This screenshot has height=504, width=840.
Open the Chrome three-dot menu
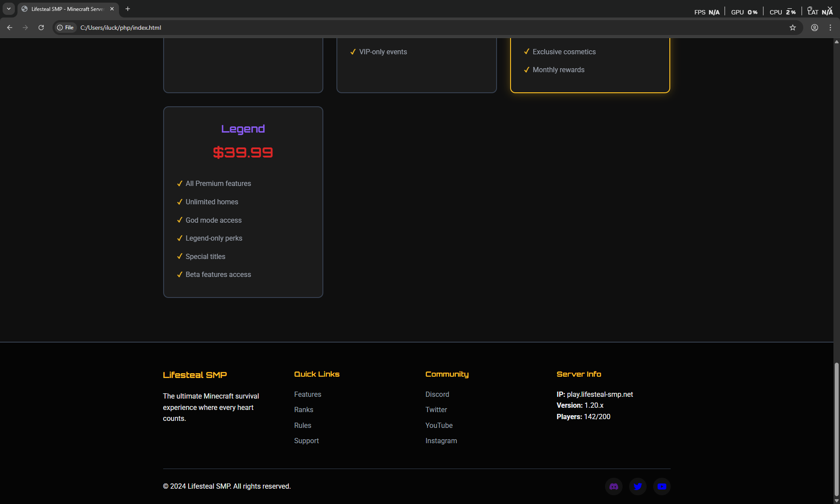(x=830, y=28)
